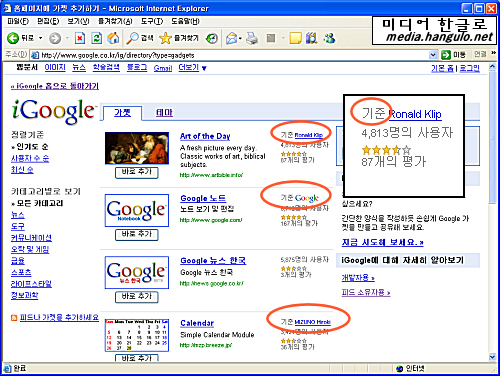500x376 pixels.
Task: Select the 라이프스타일 category link
Action: click(31, 284)
